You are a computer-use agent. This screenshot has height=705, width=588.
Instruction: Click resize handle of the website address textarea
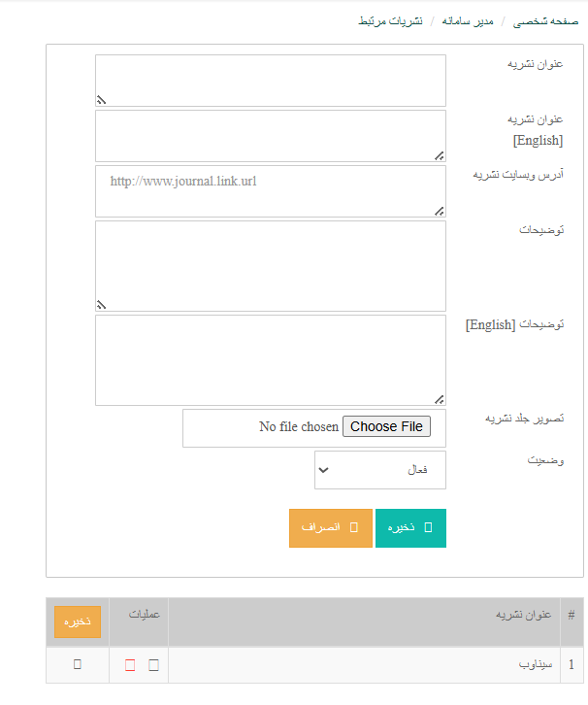[x=440, y=211]
